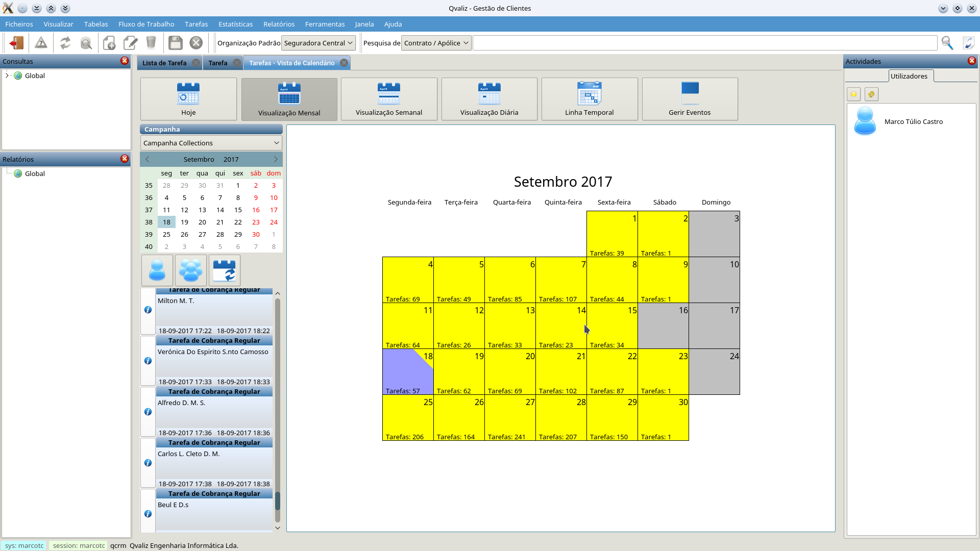This screenshot has height=551, width=980.
Task: Click the calendar refresh icon button
Action: coord(224,270)
